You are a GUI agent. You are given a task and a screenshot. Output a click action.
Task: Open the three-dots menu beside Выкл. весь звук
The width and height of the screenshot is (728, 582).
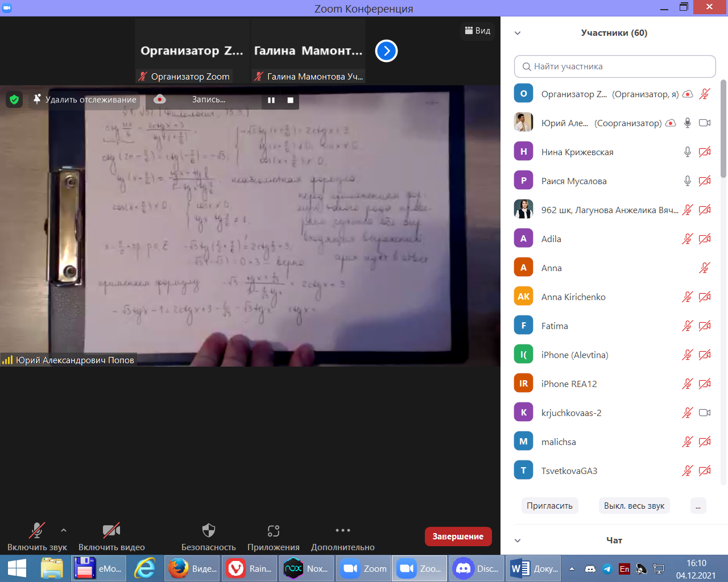(698, 506)
